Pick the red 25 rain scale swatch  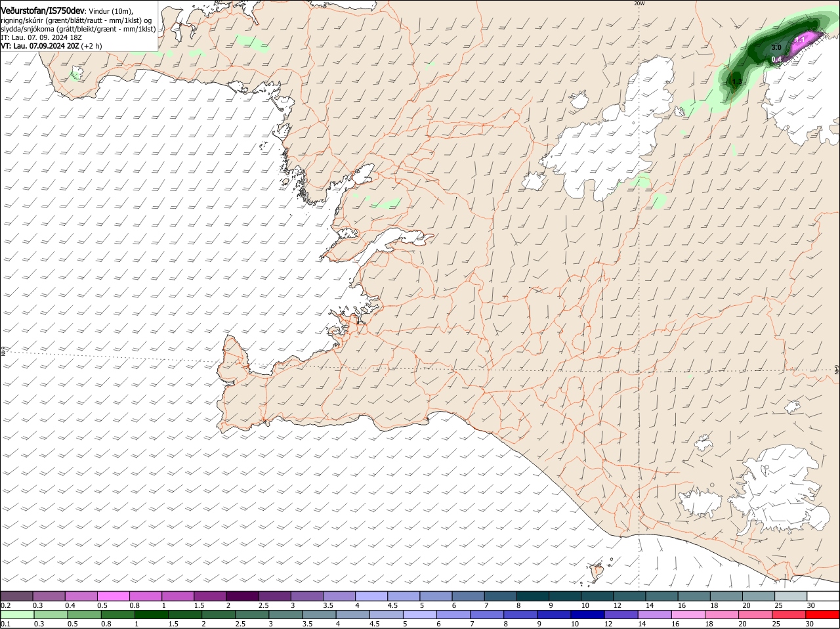[789, 615]
